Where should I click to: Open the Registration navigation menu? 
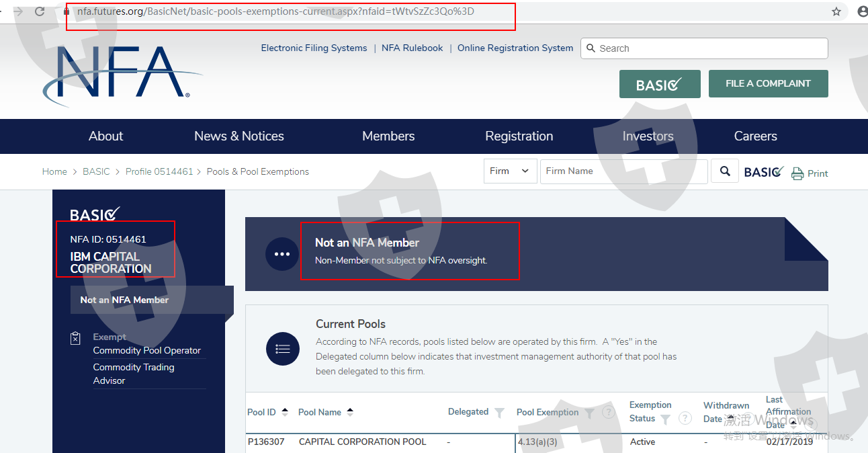pos(519,136)
